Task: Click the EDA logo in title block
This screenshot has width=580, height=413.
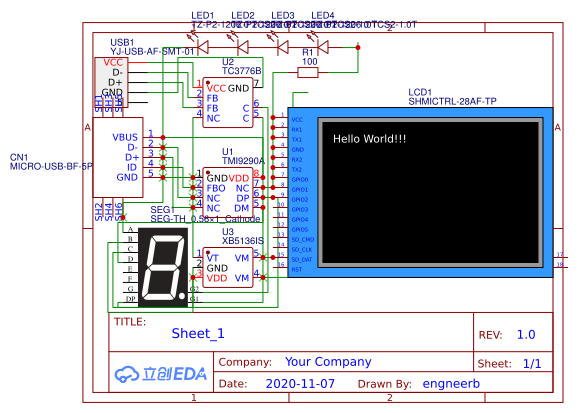Action: pyautogui.click(x=161, y=374)
